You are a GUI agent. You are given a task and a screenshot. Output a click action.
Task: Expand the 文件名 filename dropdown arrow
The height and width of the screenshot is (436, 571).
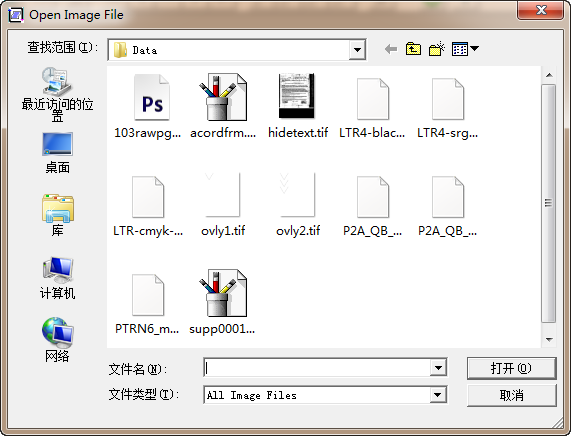point(438,368)
